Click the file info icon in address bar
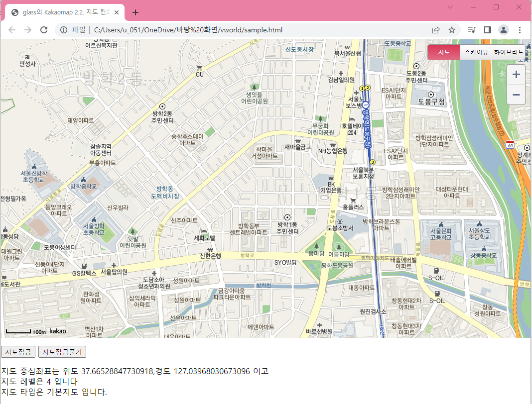The height and width of the screenshot is (404, 532). click(x=63, y=30)
